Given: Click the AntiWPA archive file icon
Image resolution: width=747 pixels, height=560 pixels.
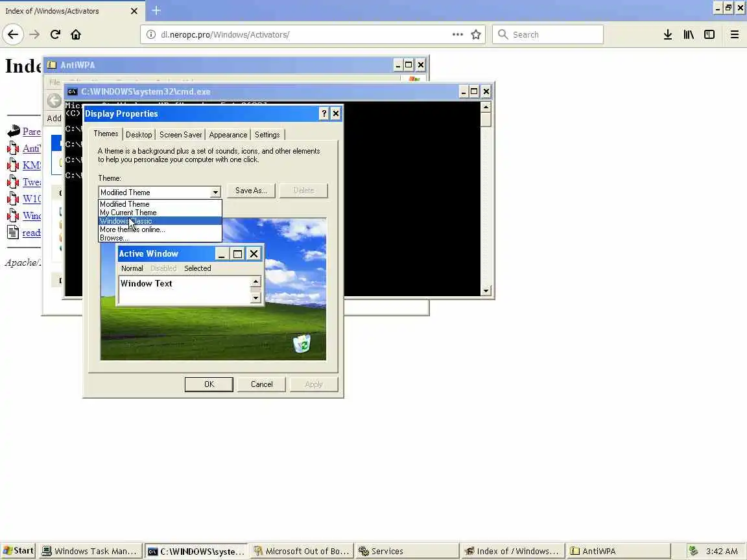Looking at the screenshot, I should 13,148.
